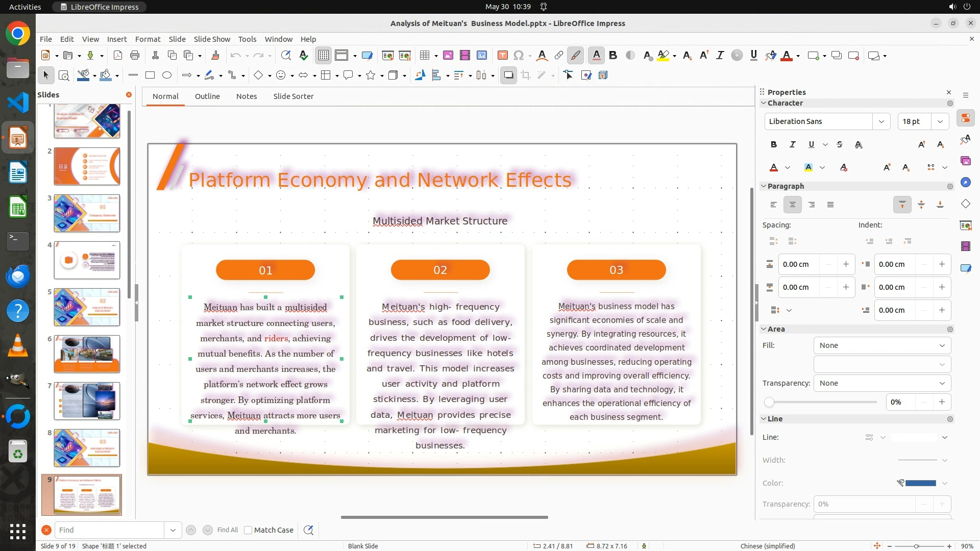Set Center paragraph alignment in sidebar
Viewport: 980px width, 551px height.
tap(792, 205)
